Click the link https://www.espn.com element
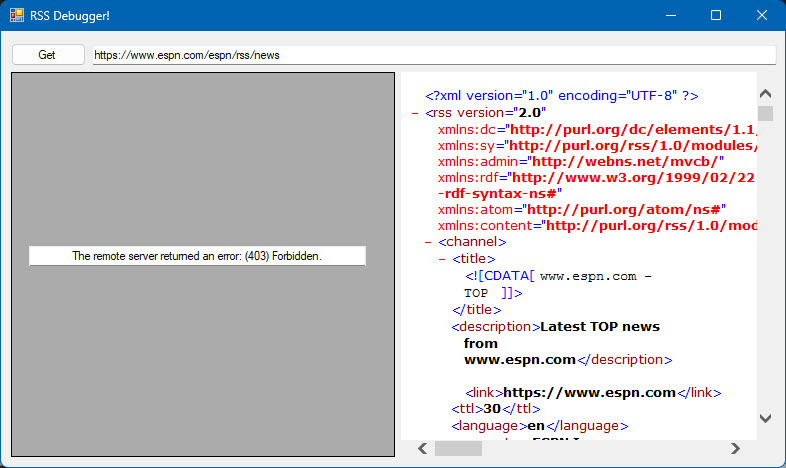The height and width of the screenshot is (468, 786). pos(593,393)
